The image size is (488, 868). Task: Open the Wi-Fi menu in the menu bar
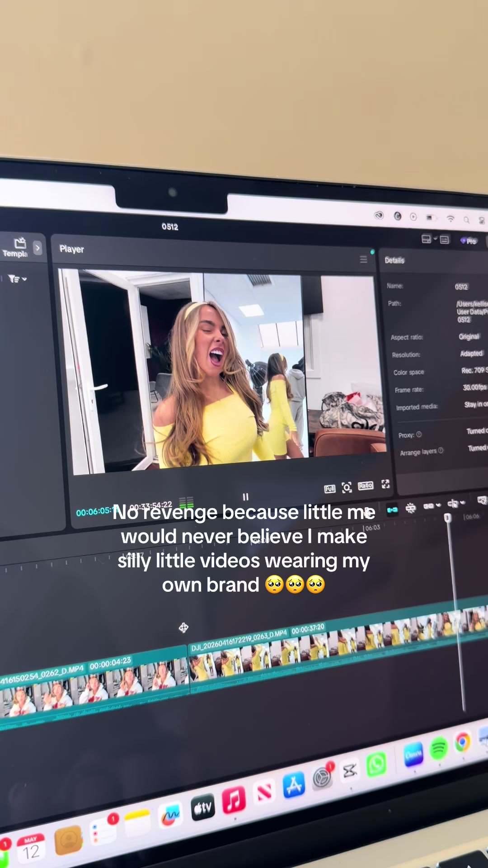(x=450, y=219)
